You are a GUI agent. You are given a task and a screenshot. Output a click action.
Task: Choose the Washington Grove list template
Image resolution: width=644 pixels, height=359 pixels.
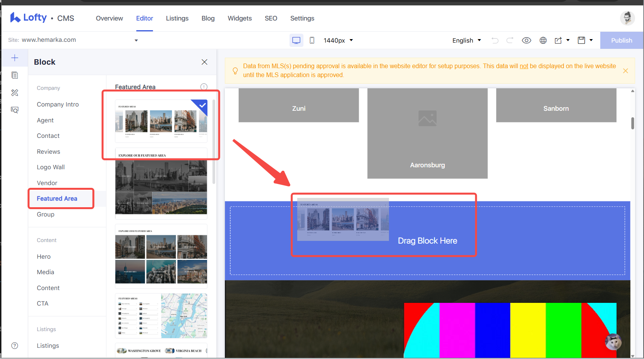coord(161,350)
